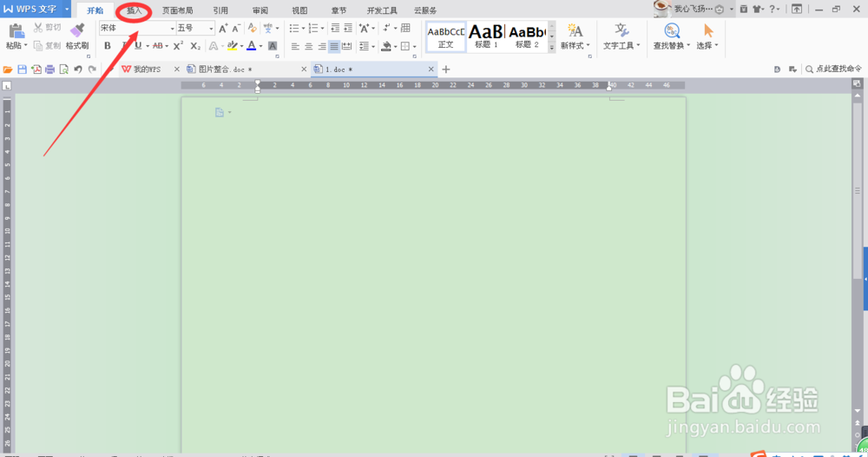868x457 pixels.
Task: Toggle strikethrough AB formatting
Action: pyautogui.click(x=158, y=46)
